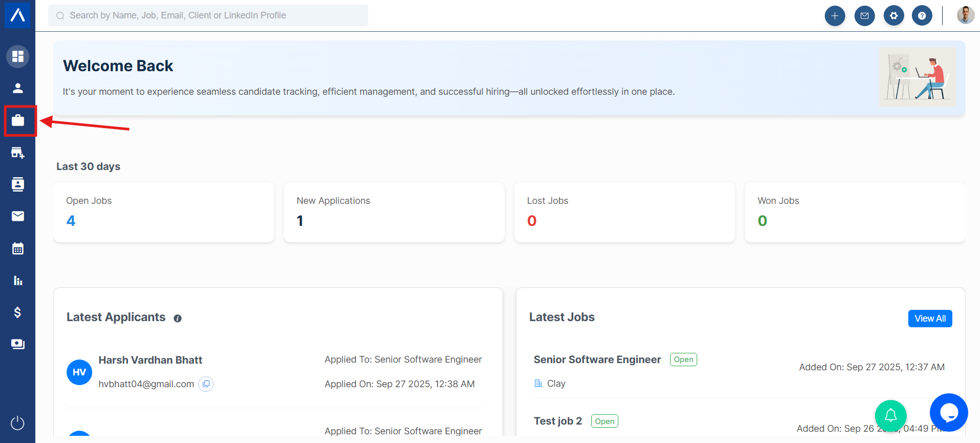The height and width of the screenshot is (443, 980).
Task: Click the search input field
Action: pos(208,15)
